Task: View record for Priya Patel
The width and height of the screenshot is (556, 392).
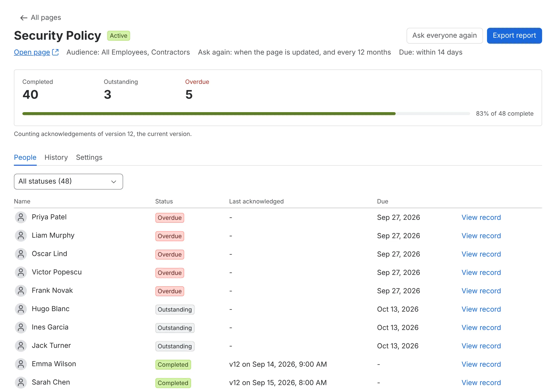Action: point(481,217)
